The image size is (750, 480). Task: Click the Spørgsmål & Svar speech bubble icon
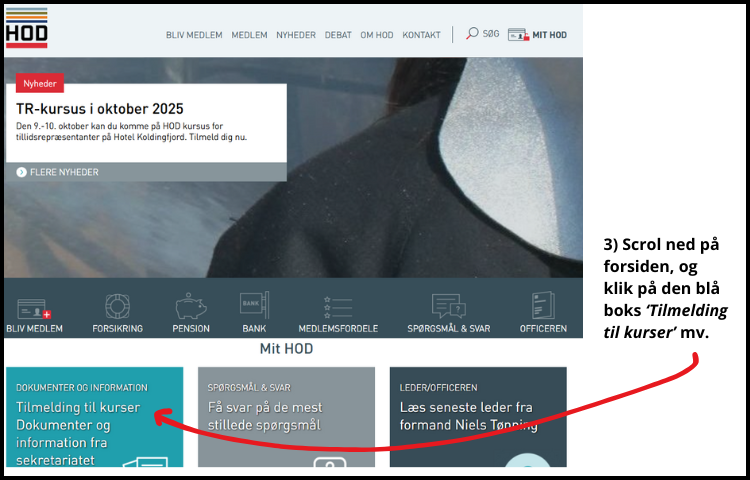pos(449,306)
